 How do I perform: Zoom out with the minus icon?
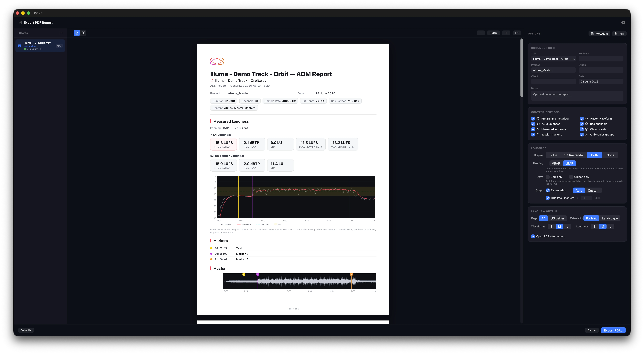(x=480, y=33)
